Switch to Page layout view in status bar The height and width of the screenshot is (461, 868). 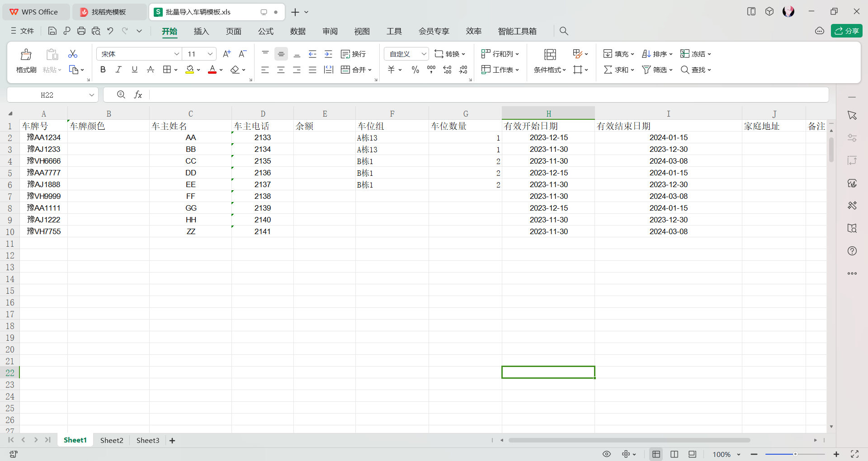(x=674, y=454)
